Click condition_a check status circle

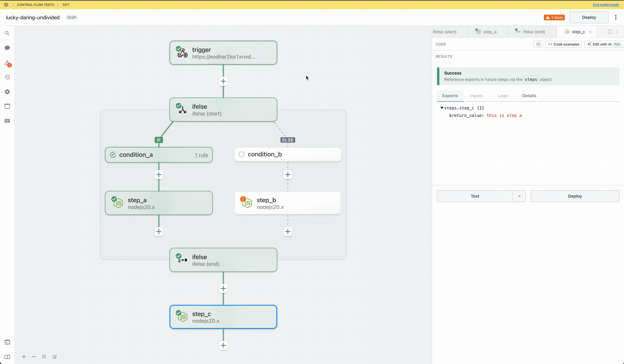click(113, 155)
